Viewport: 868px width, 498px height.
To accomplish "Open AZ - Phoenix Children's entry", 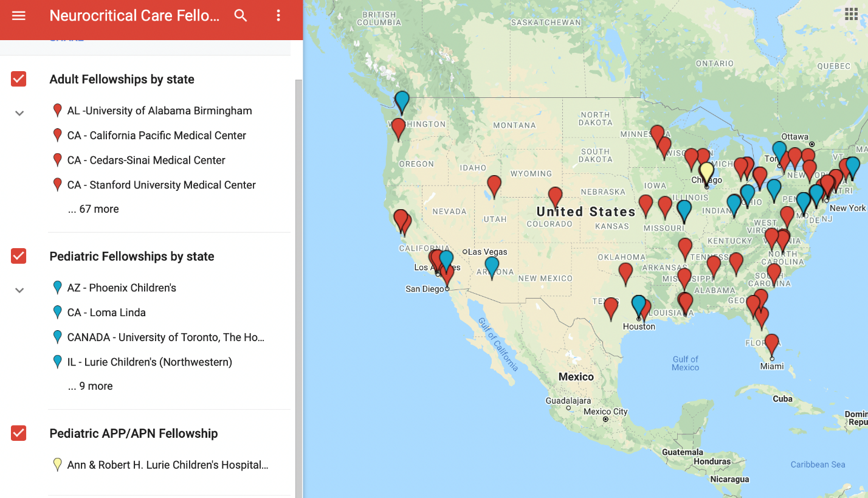I will click(122, 288).
